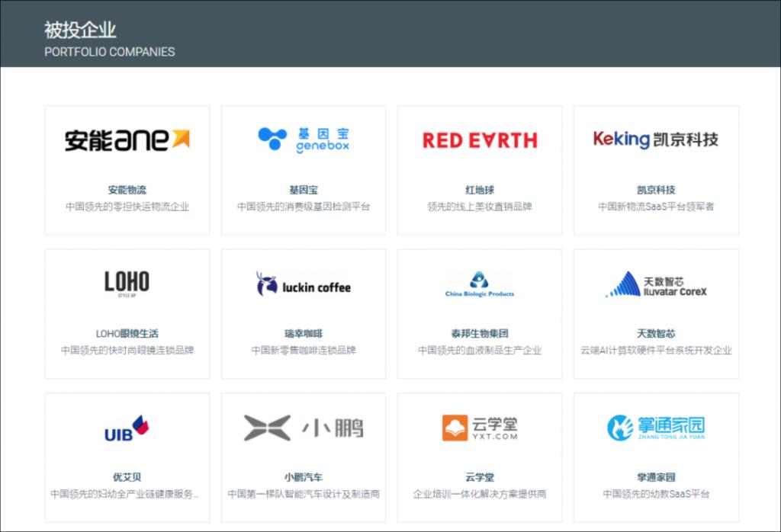Click description 中国第一梯队智能汽车设计及制造商
The height and width of the screenshot is (532, 781).
[304, 494]
